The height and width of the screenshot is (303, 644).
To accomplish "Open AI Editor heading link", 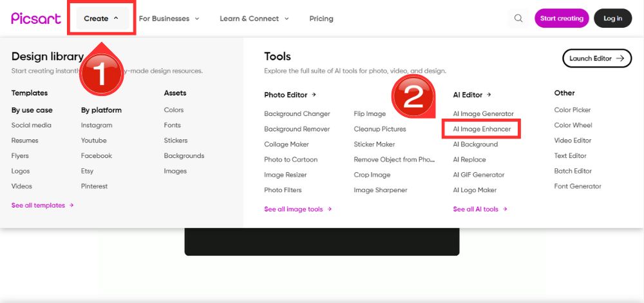I will [472, 95].
